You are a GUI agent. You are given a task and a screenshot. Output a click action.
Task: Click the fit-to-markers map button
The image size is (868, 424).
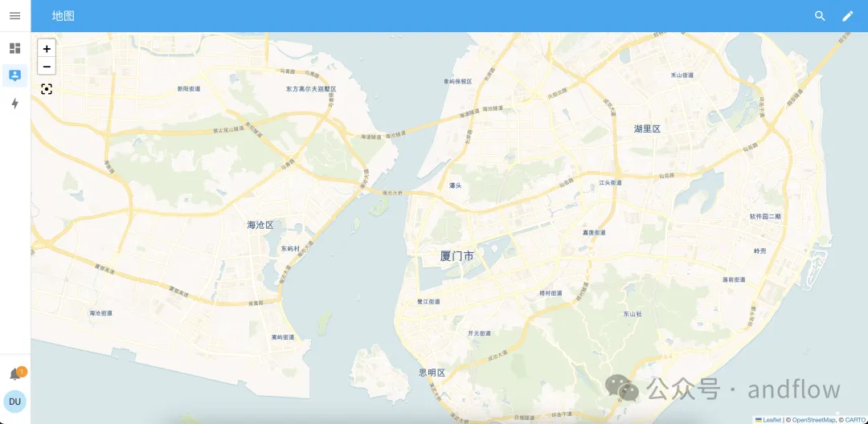(47, 89)
